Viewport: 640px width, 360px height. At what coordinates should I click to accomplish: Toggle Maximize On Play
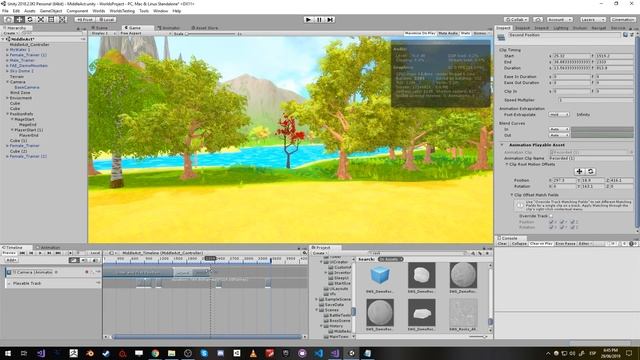pyautogui.click(x=420, y=33)
